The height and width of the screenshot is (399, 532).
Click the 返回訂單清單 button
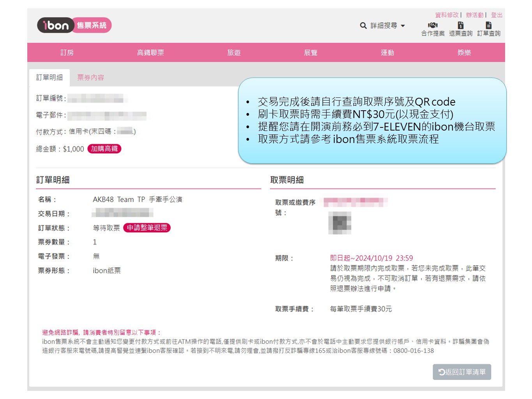[x=462, y=372]
